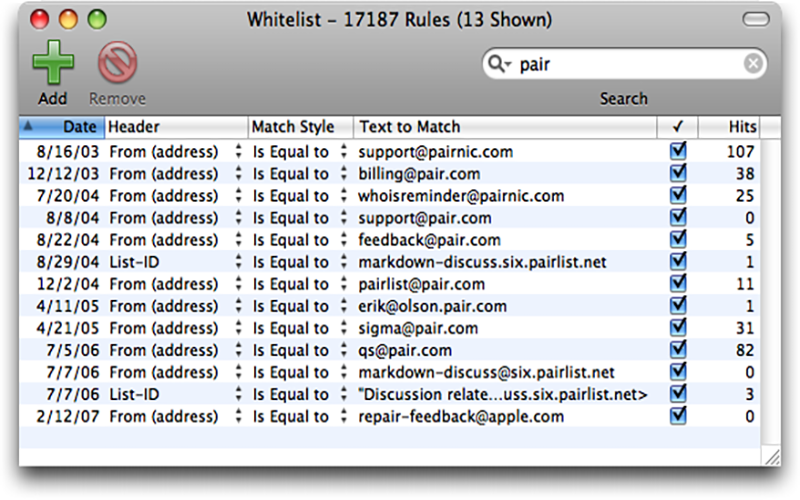Sort by the checkmark column header
Screen dimensions: 800x500
678,127
